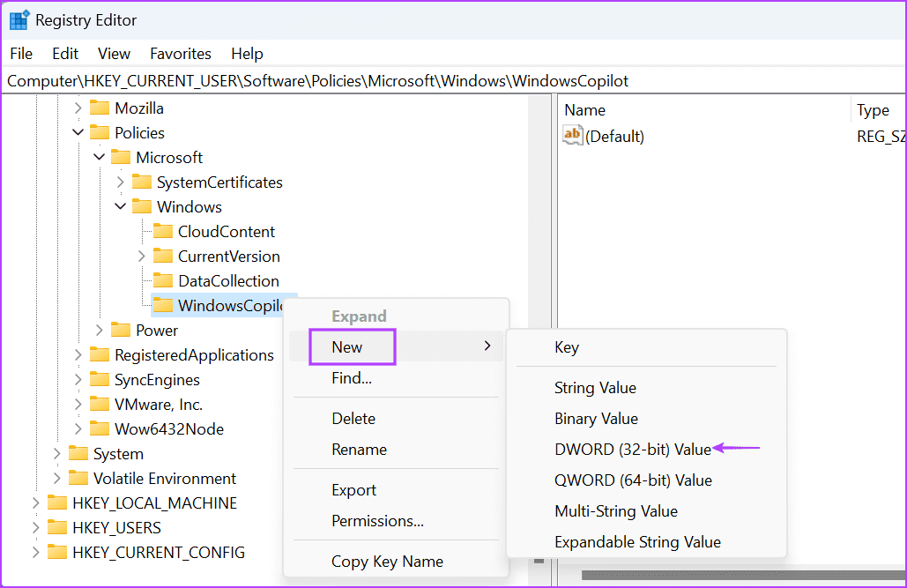The width and height of the screenshot is (907, 588).
Task: Open Permissions... from the context menu
Action: tap(397, 521)
